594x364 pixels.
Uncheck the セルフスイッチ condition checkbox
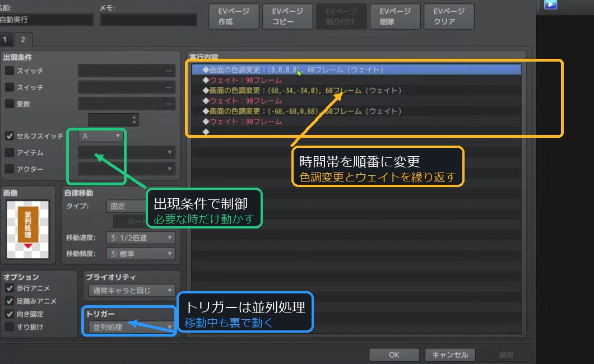point(10,136)
